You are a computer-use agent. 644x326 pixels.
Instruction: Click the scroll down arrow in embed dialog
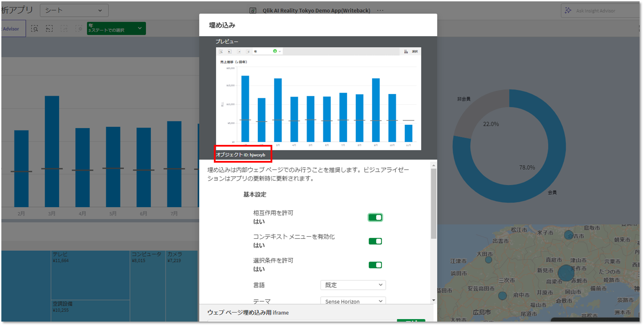(x=434, y=300)
